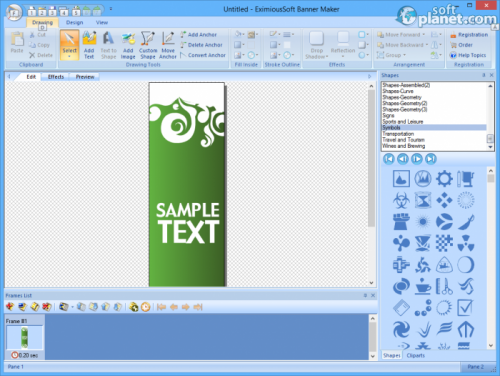
Task: Open the Registration link
Action: tap(469, 34)
